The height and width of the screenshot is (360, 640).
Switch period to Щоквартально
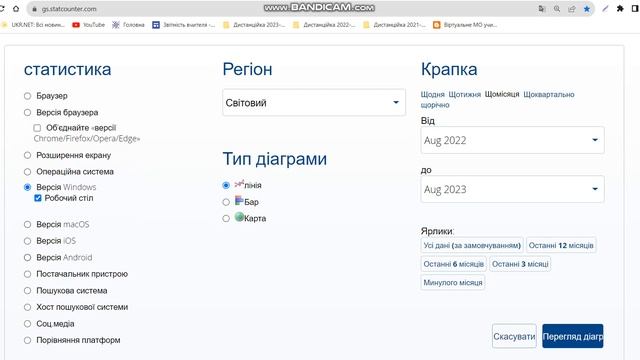(x=549, y=94)
